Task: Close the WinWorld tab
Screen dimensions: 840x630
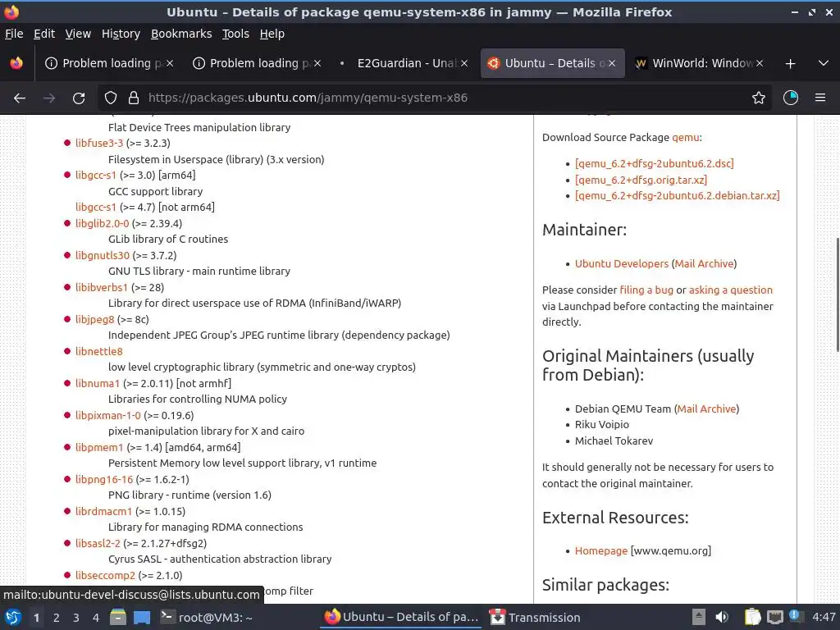Action: click(x=759, y=63)
